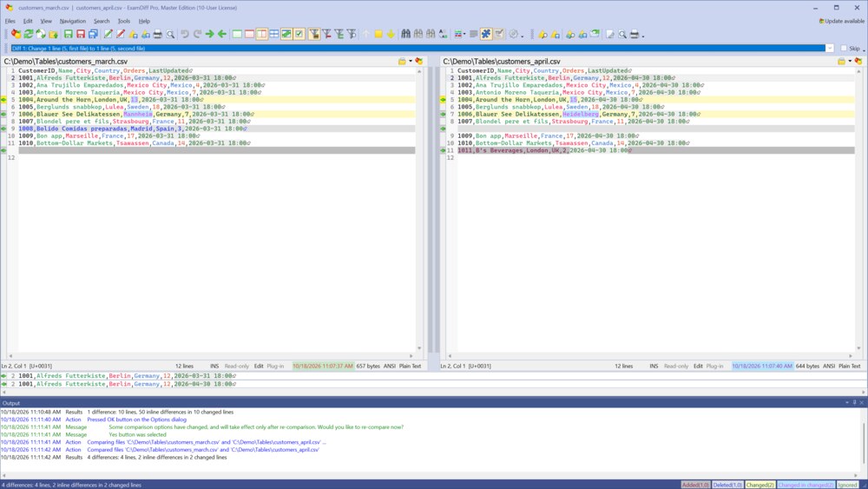Click the green pencil Edit first file icon

coord(108,35)
